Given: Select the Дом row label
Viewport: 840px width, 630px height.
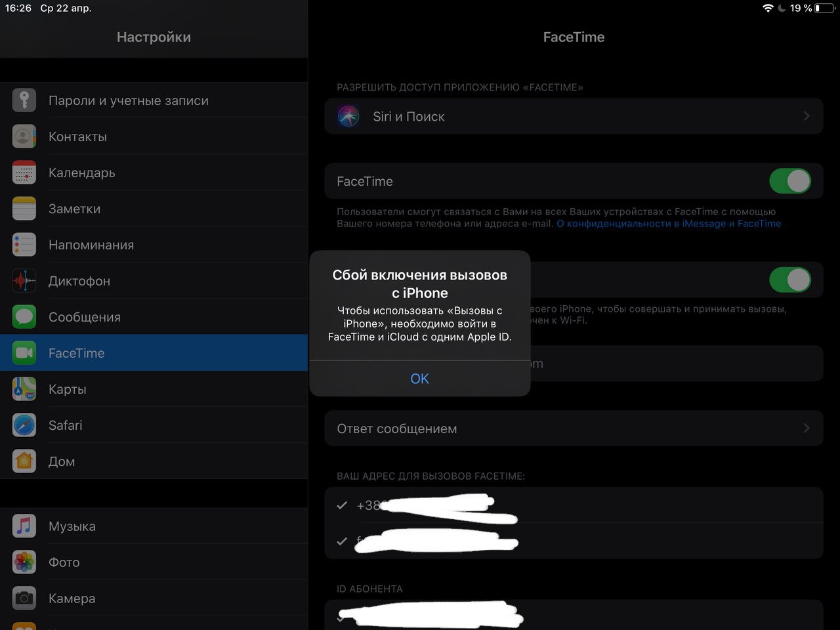Looking at the screenshot, I should click(x=62, y=461).
